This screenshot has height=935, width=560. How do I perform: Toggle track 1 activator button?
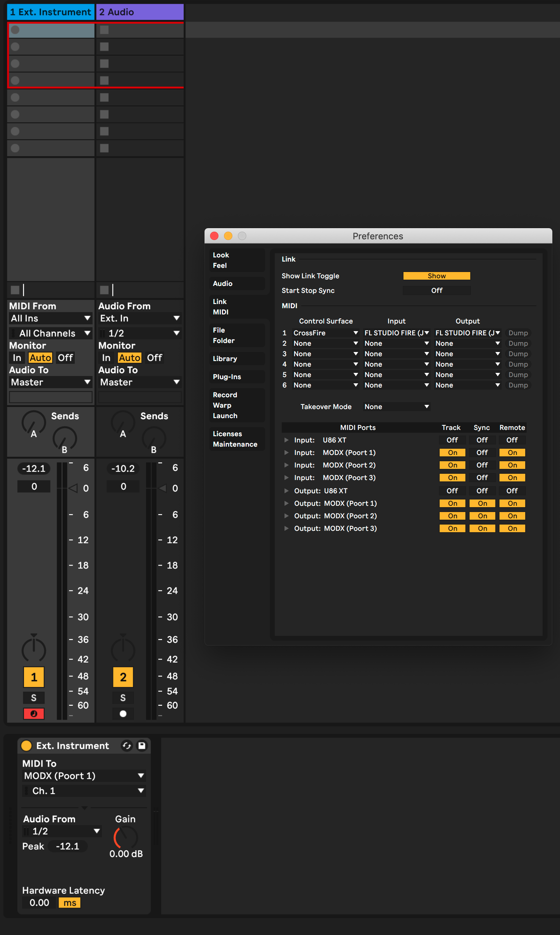point(34,677)
